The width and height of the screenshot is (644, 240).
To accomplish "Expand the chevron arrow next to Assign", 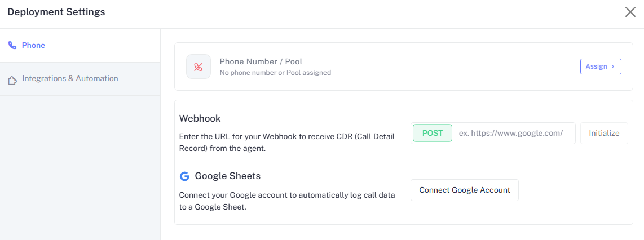I will [612, 66].
